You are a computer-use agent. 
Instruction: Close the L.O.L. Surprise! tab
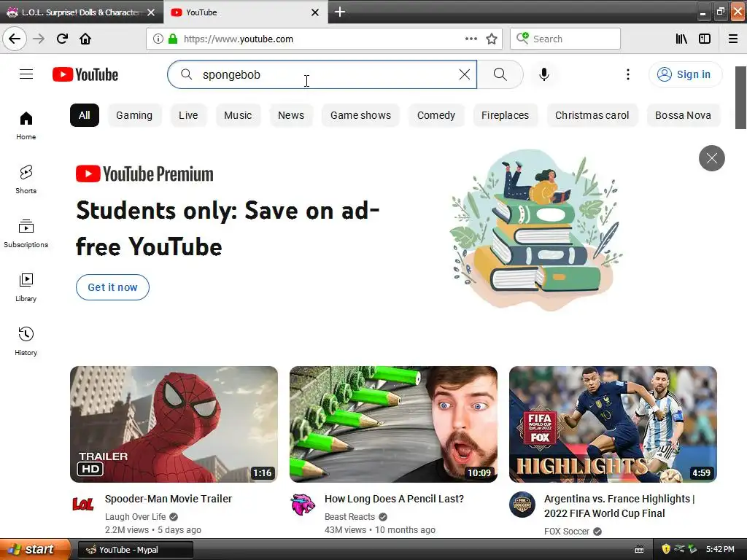coord(151,12)
